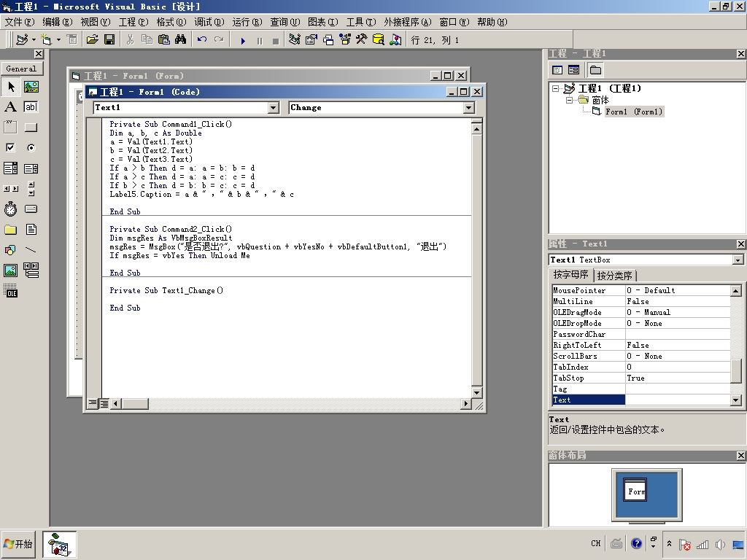This screenshot has height=560, width=747.
Task: Select the OptionButton control in toolbox
Action: tap(31, 147)
